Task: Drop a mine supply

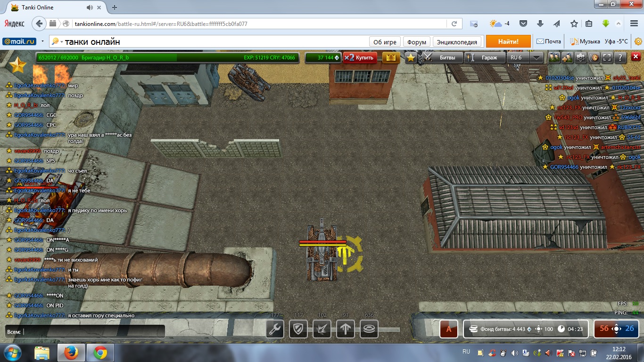Action: (369, 329)
